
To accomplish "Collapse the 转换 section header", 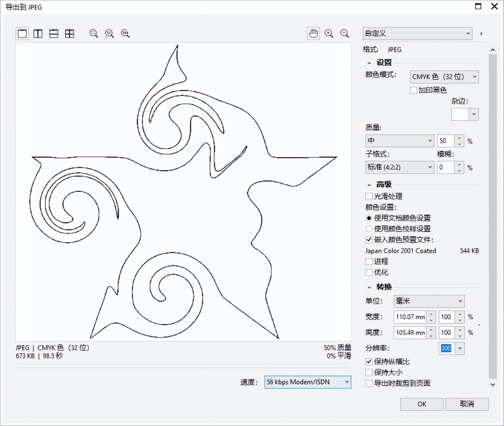I will [x=368, y=286].
